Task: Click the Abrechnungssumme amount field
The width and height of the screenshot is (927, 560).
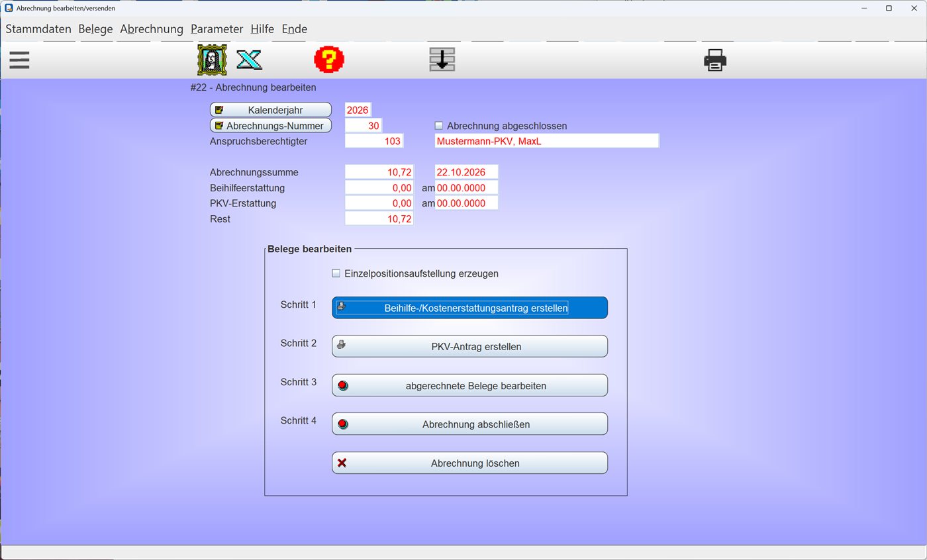Action: [379, 172]
